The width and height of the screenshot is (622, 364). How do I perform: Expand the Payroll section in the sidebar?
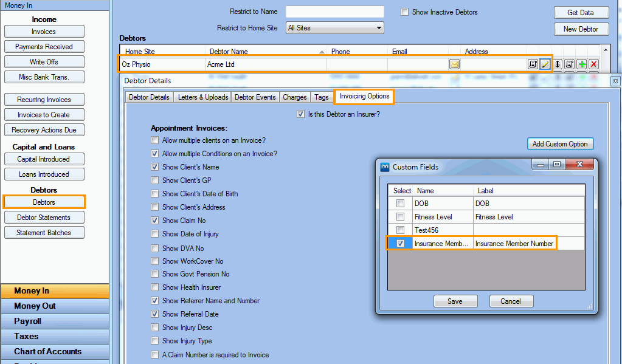point(55,321)
